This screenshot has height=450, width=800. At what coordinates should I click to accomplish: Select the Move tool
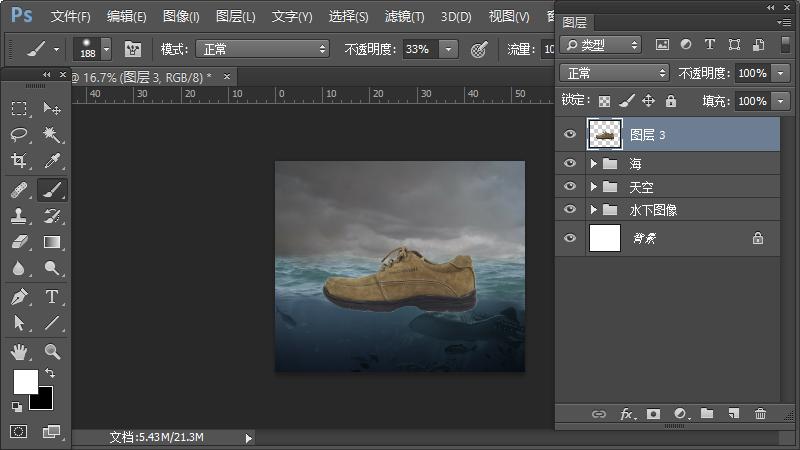(52, 108)
